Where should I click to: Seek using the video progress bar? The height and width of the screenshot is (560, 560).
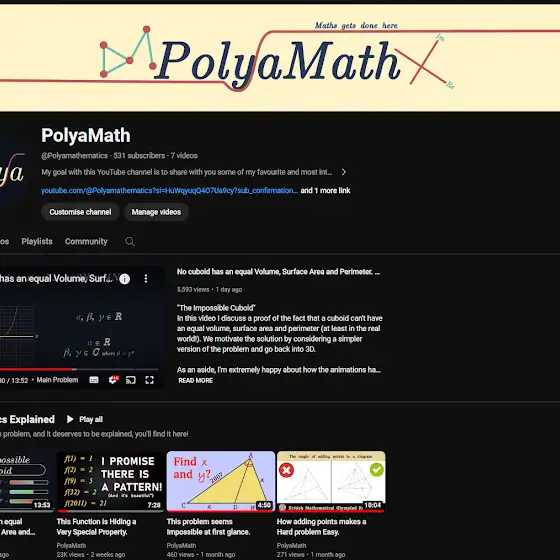point(79,369)
